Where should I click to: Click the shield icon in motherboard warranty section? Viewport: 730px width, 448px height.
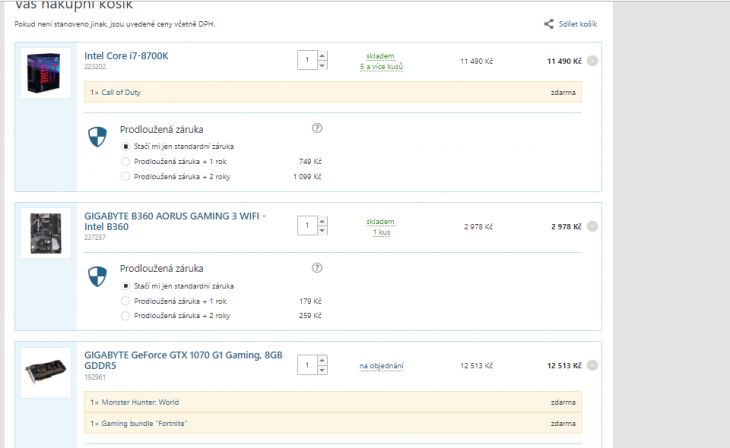(97, 277)
